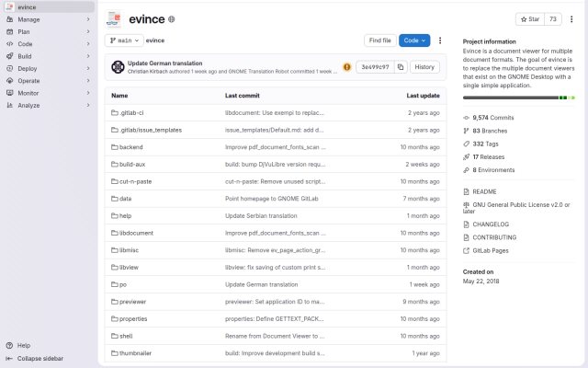Screen dimensions: 588x368
Task: Click the History button
Action: pos(424,67)
